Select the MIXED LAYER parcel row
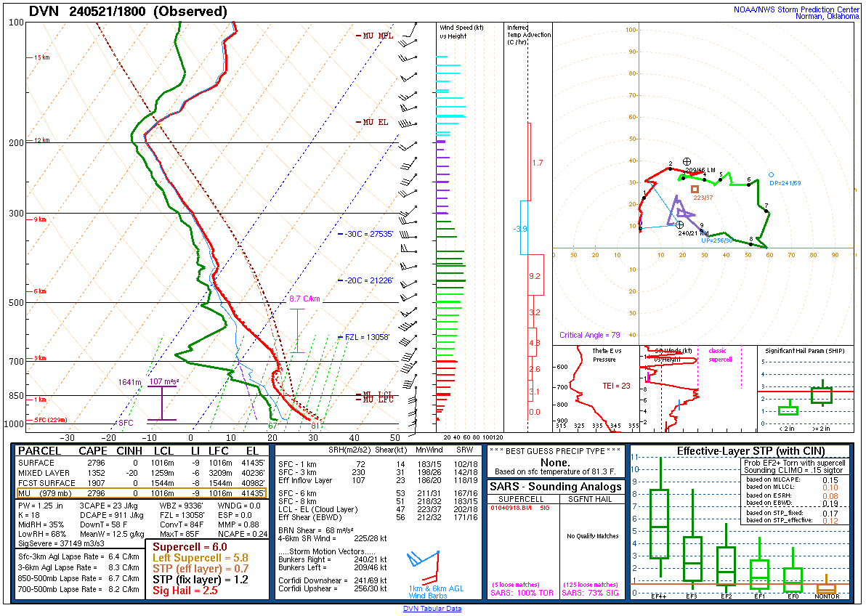This screenshot has height=616, width=866. [x=142, y=473]
